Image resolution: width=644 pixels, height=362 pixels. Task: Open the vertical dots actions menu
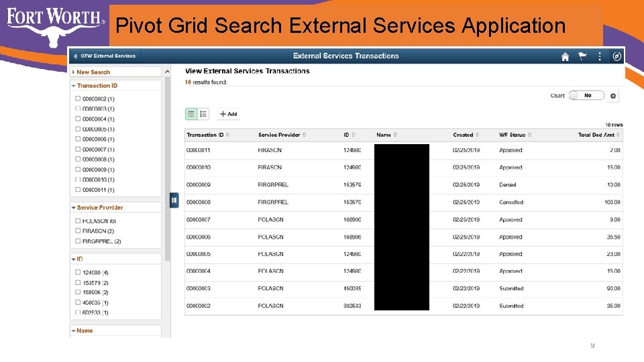(600, 56)
